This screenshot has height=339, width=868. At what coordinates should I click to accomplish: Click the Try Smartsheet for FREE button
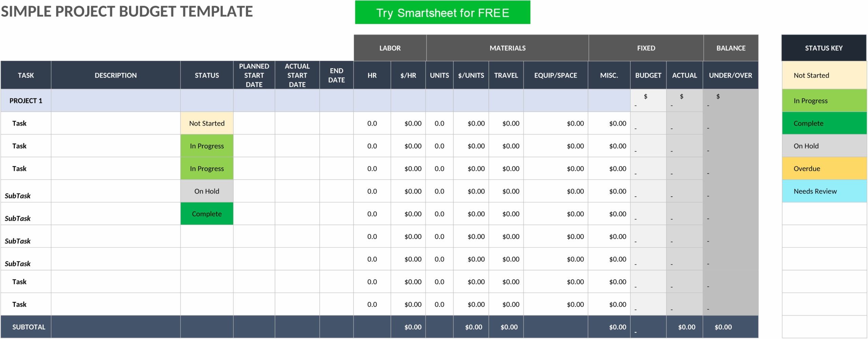(442, 13)
